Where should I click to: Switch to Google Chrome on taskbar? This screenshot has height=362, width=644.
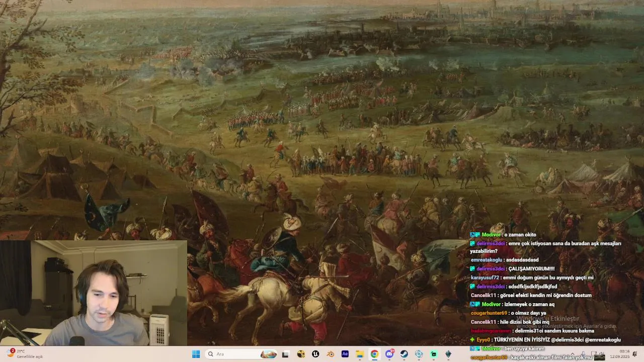click(374, 354)
